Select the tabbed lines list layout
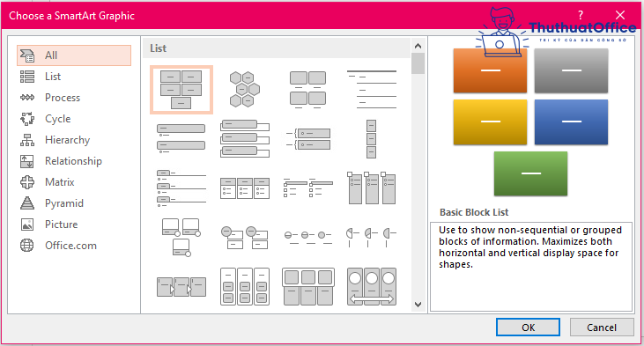 pyautogui.click(x=181, y=188)
